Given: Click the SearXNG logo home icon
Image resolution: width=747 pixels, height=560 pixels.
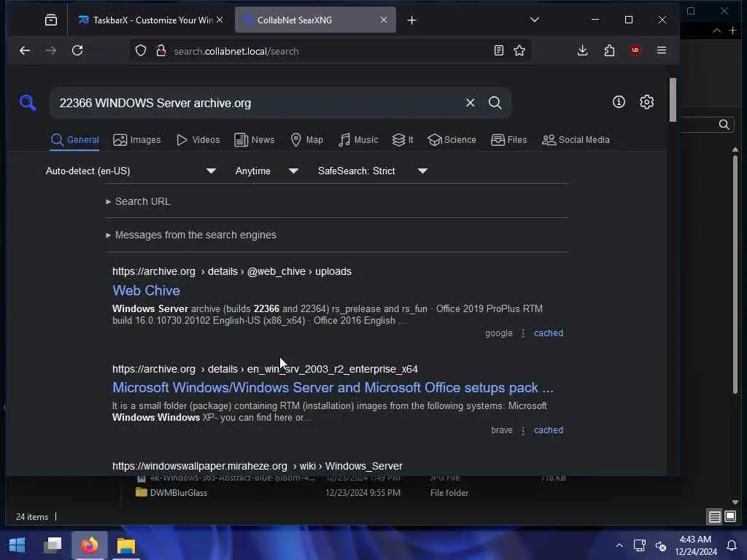Looking at the screenshot, I should pos(28,102).
